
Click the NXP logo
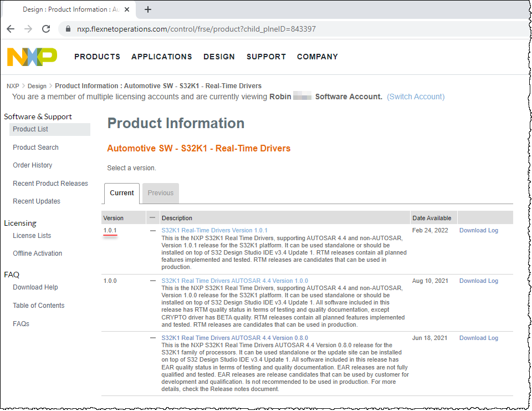[x=32, y=57]
